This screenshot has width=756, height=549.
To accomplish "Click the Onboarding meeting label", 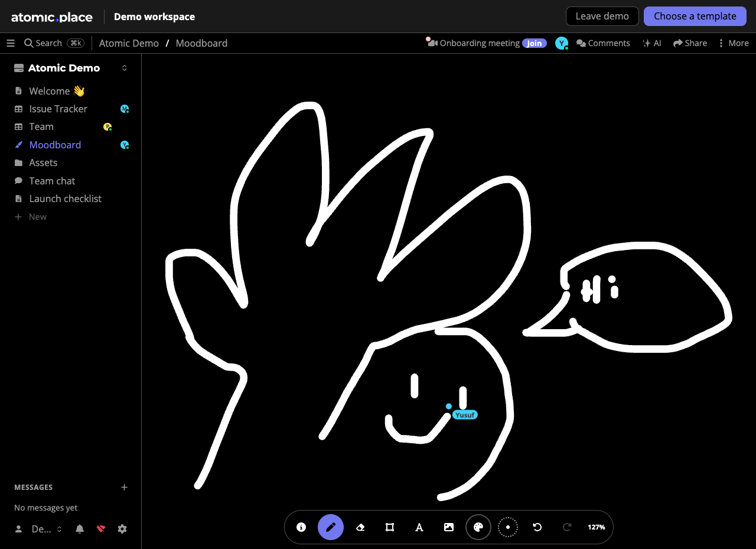I will (480, 43).
